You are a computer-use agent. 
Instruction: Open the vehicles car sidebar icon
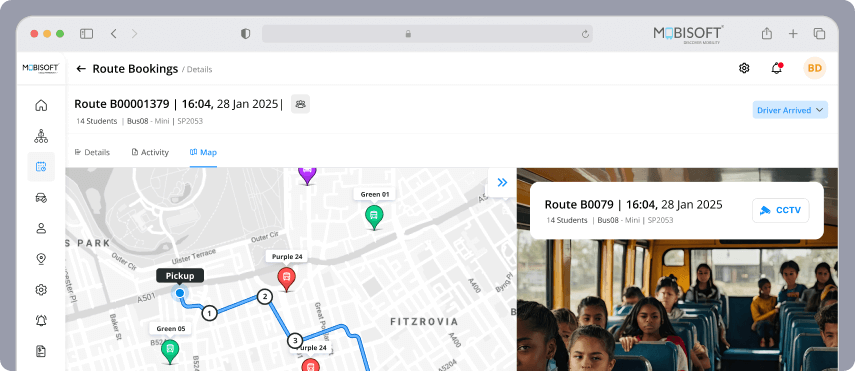(41, 198)
